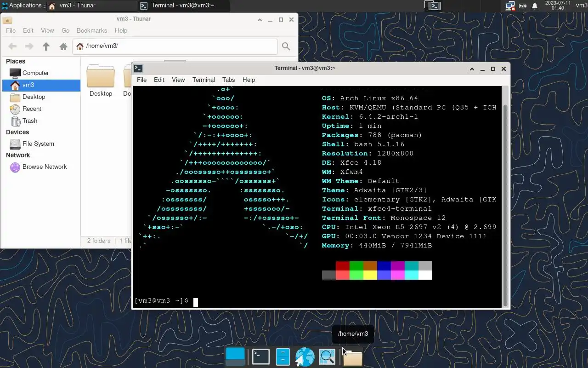
Task: Shade the Terminal window with up-arrow button
Action: pos(472,69)
